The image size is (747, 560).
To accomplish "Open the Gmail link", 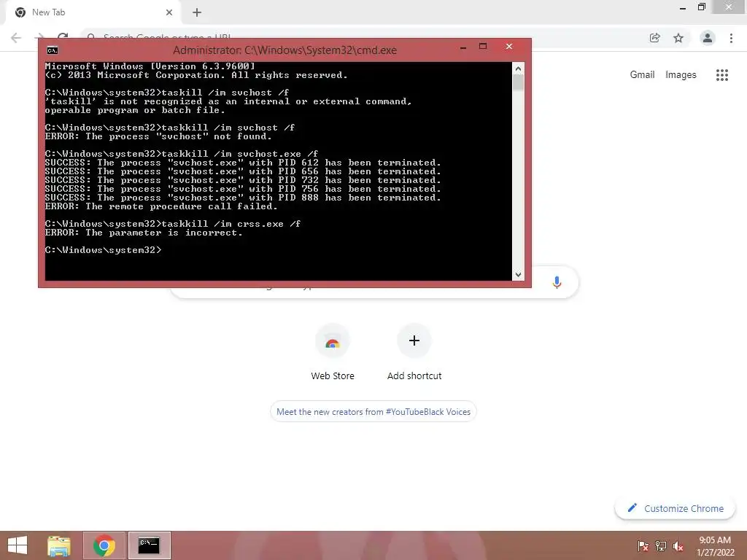I will pyautogui.click(x=642, y=75).
